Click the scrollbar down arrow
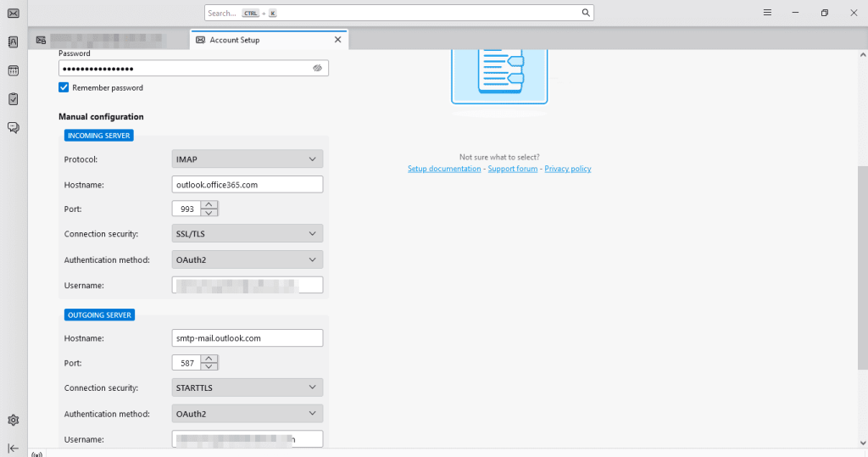Image resolution: width=868 pixels, height=457 pixels. 862,443
